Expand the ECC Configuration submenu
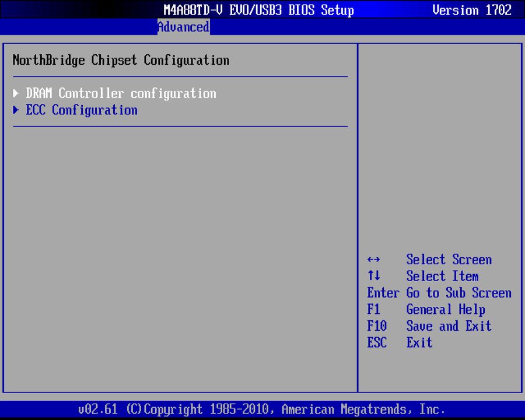The image size is (525, 420). [82, 110]
